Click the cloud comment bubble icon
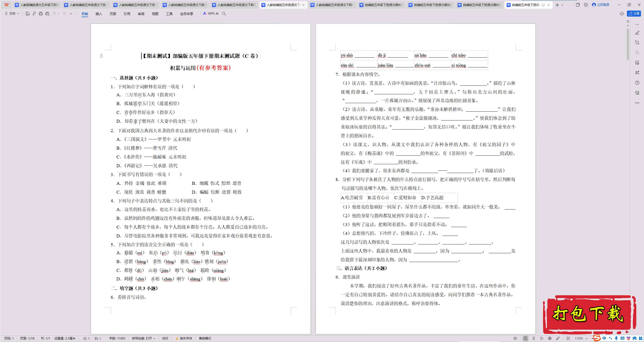Image resolution: width=644 pixels, height=342 pixels. [x=622, y=14]
